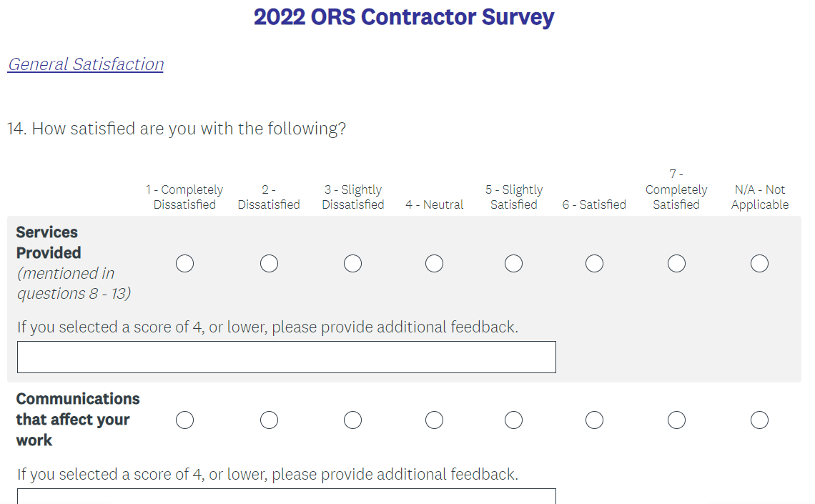Select Completely Satisfied for Communications row

click(676, 420)
